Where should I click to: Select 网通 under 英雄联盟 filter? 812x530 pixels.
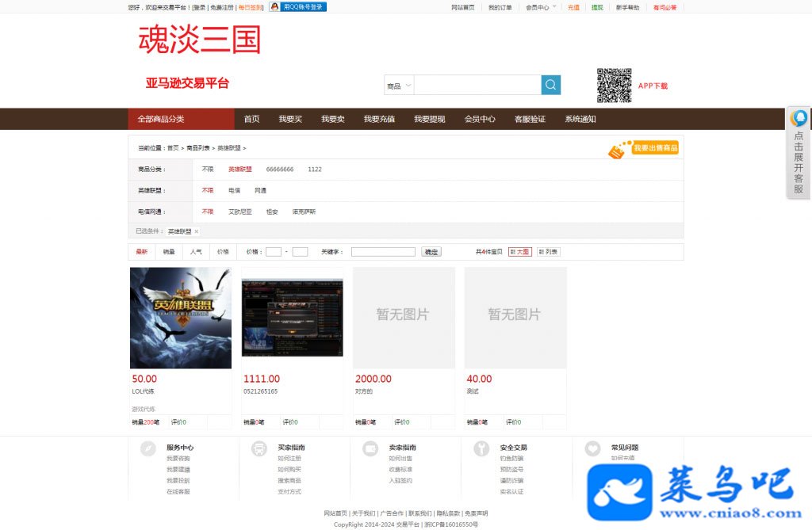260,190
